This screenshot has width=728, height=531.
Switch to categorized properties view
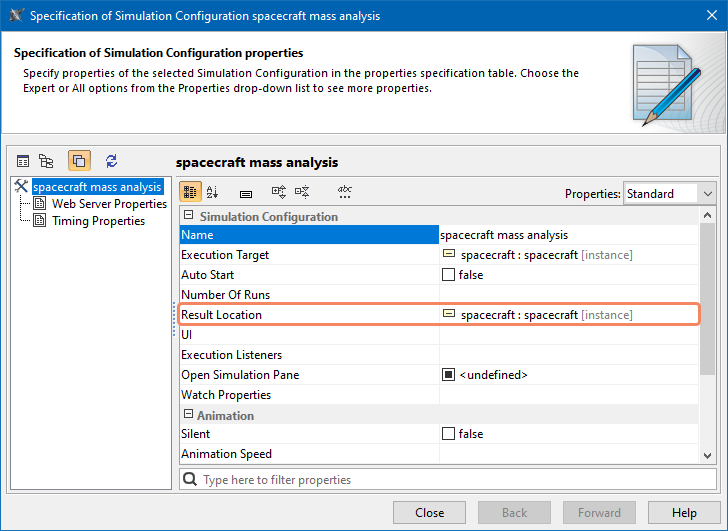pos(190,193)
